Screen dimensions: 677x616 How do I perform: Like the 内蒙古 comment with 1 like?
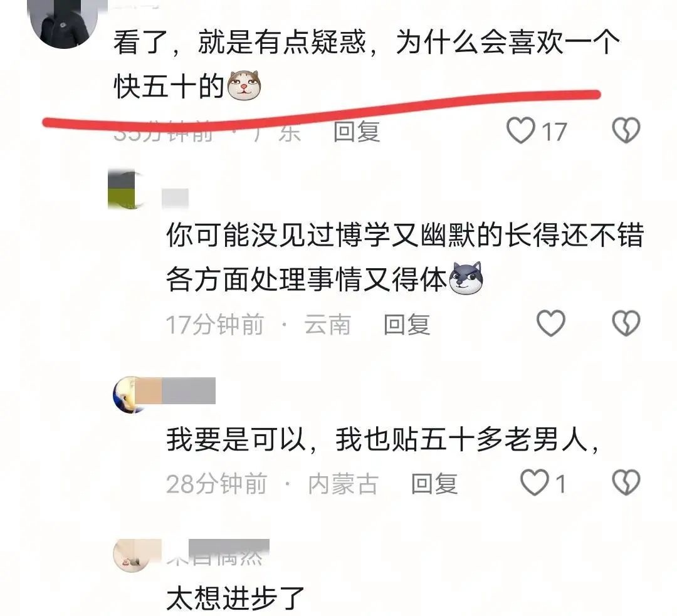(535, 483)
